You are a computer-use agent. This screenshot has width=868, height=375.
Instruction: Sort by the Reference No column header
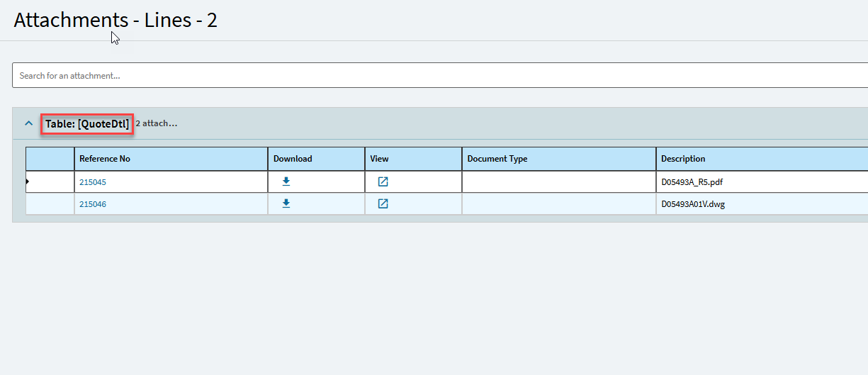click(x=171, y=159)
